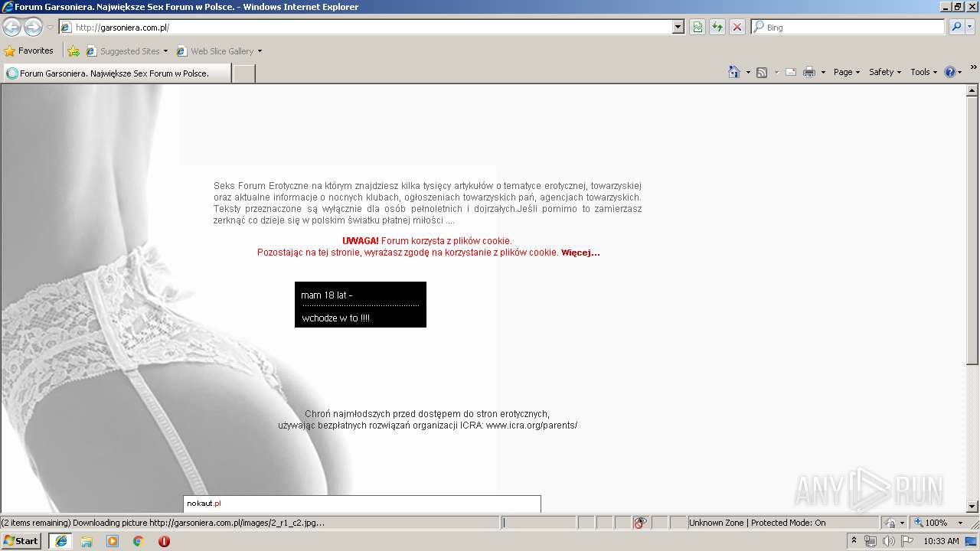Click the privacy report status bar icon
Screen dimensions: 980x551
pyautogui.click(x=641, y=523)
